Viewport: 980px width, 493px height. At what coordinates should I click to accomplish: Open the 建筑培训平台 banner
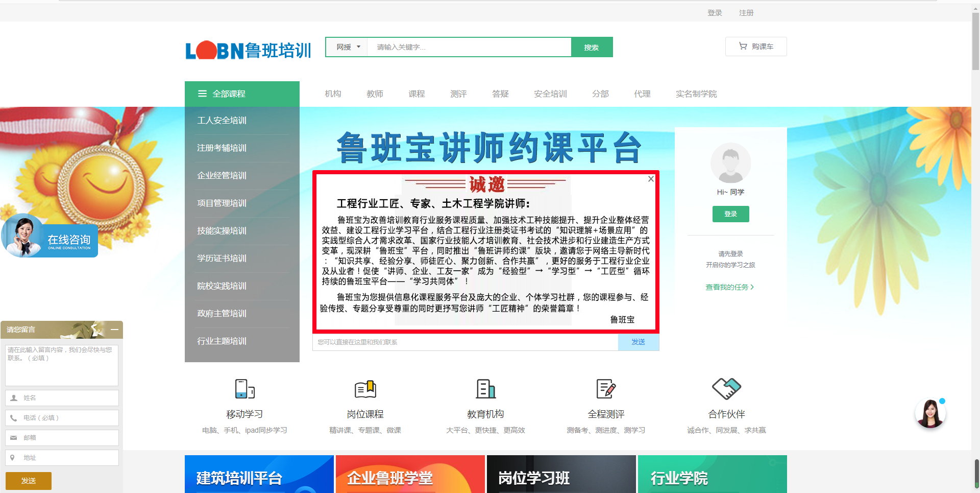(259, 474)
